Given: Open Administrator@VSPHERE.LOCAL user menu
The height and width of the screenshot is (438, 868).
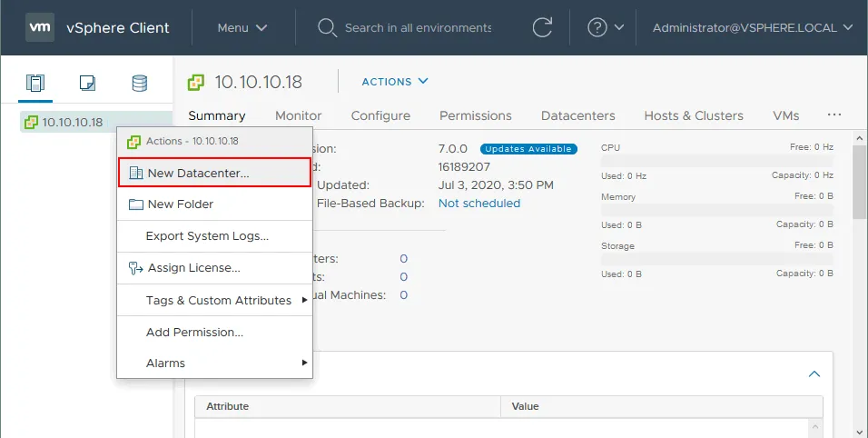Looking at the screenshot, I should point(752,27).
